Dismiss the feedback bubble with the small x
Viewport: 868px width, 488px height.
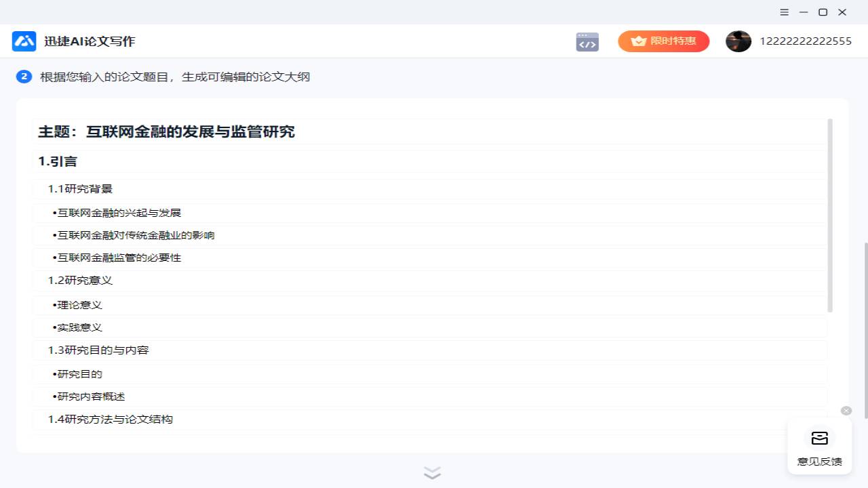coord(846,410)
